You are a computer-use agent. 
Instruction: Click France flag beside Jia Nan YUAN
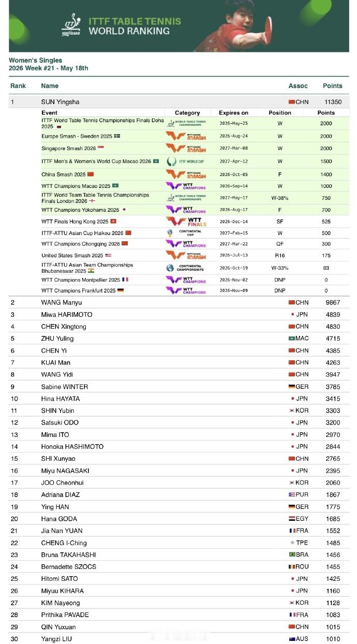point(291,531)
